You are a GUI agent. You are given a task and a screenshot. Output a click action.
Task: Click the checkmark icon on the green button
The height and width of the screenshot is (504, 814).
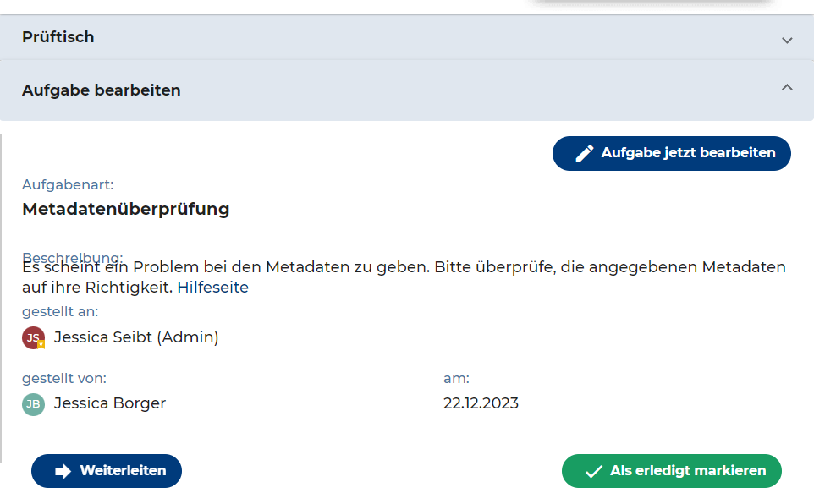coord(593,471)
